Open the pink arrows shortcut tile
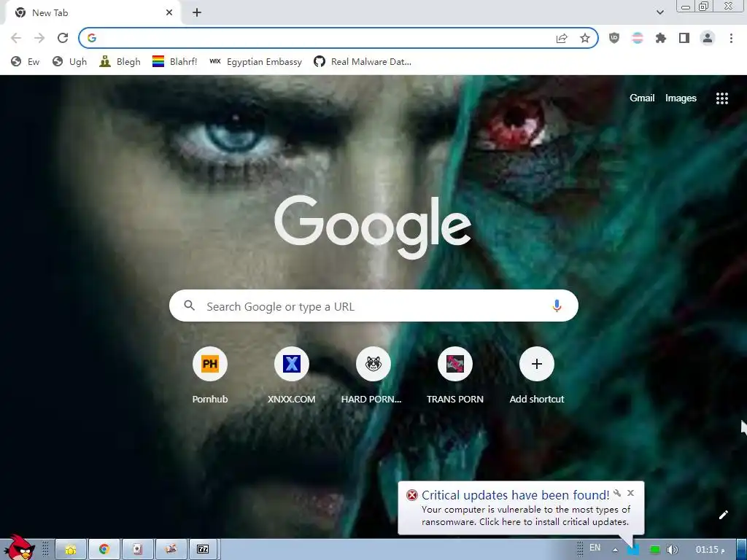This screenshot has height=560, width=747. [x=455, y=364]
